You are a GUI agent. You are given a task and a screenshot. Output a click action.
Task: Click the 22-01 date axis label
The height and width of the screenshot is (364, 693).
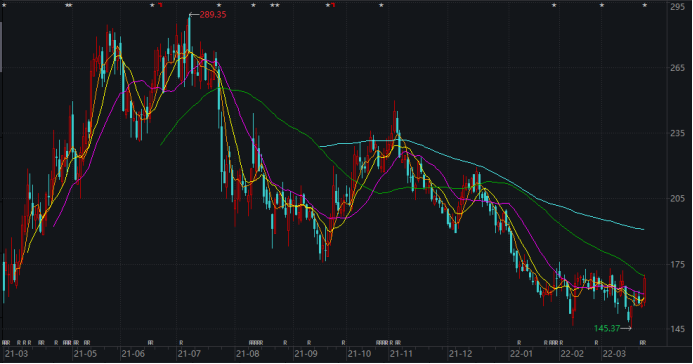(521, 354)
